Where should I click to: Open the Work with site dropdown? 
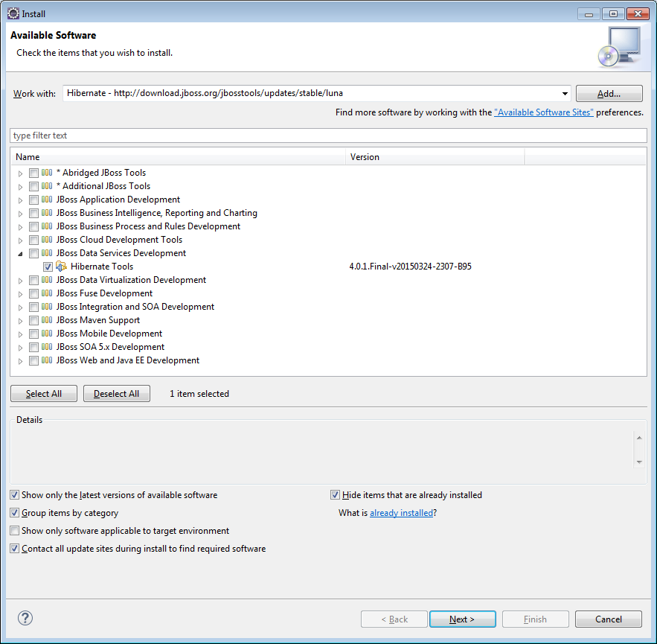pos(565,94)
